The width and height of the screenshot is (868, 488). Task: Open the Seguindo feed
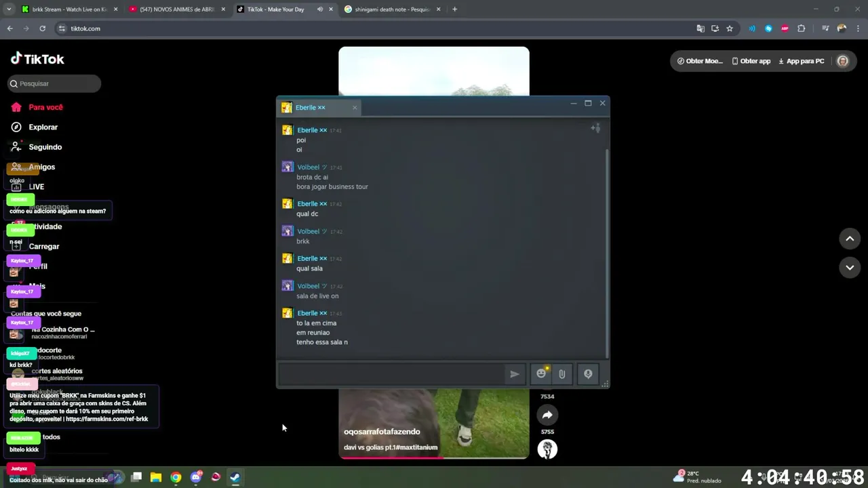(x=37, y=147)
